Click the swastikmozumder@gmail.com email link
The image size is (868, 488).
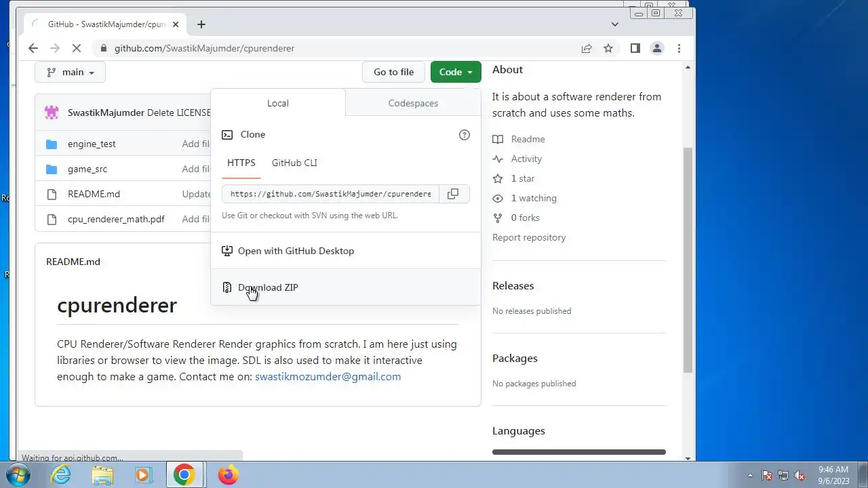[x=328, y=376]
